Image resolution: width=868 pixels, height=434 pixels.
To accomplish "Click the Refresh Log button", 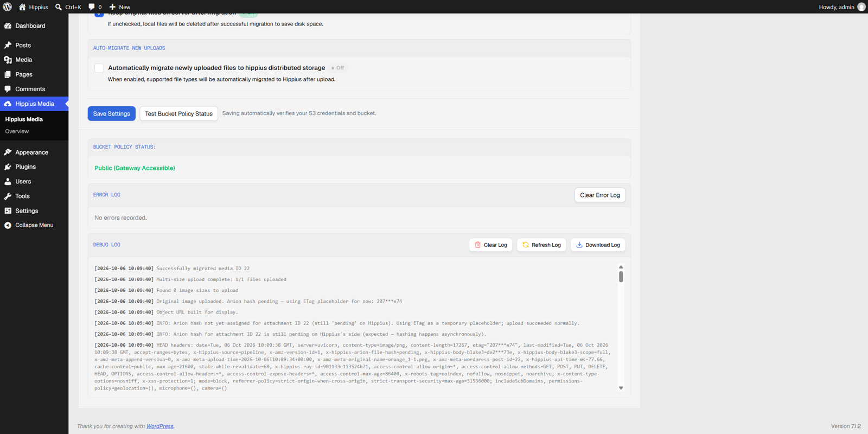I will (542, 245).
